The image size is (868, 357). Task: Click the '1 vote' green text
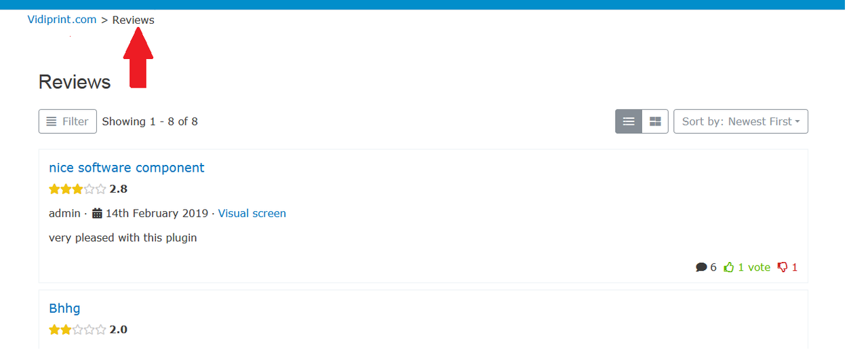[754, 267]
